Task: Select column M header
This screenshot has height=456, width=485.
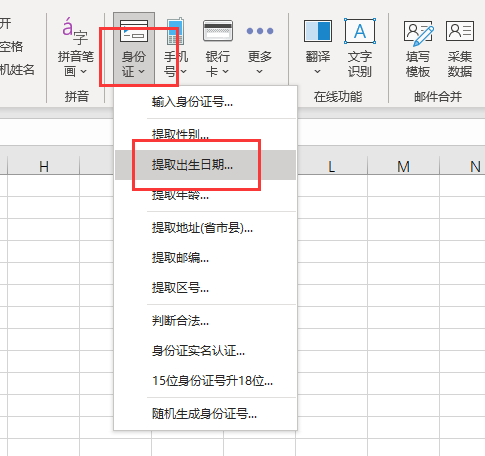Action: [x=403, y=166]
